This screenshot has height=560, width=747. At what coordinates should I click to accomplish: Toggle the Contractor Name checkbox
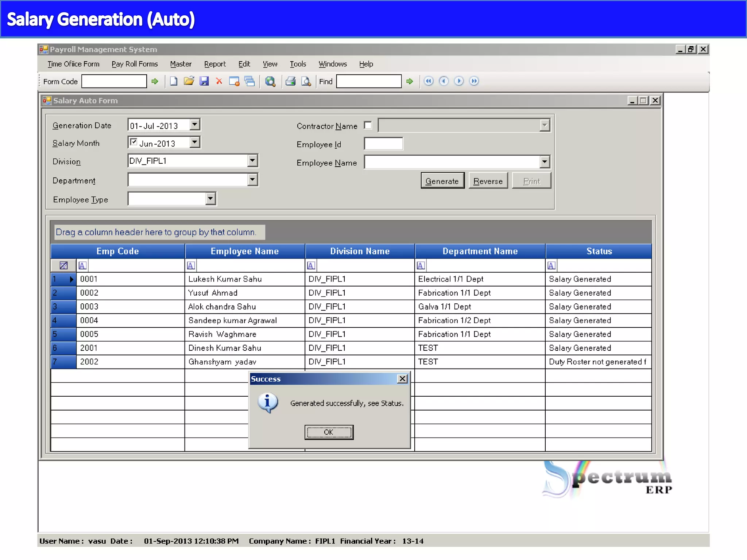point(368,125)
